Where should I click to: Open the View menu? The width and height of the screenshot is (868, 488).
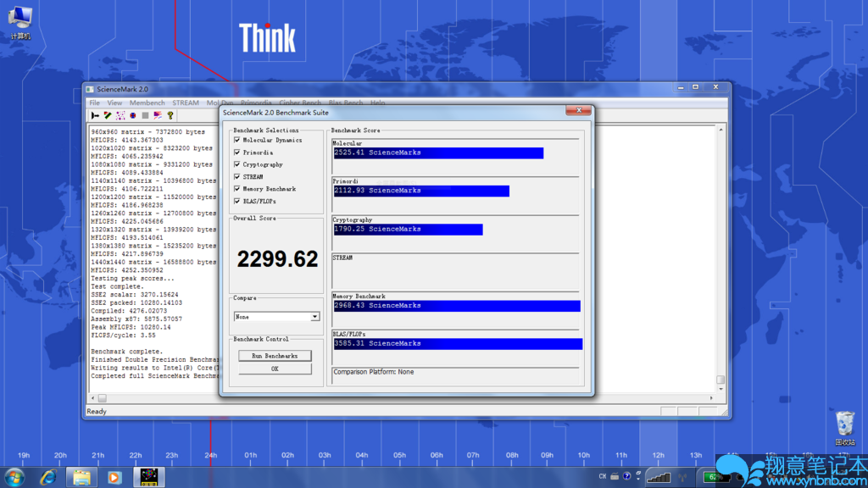114,103
